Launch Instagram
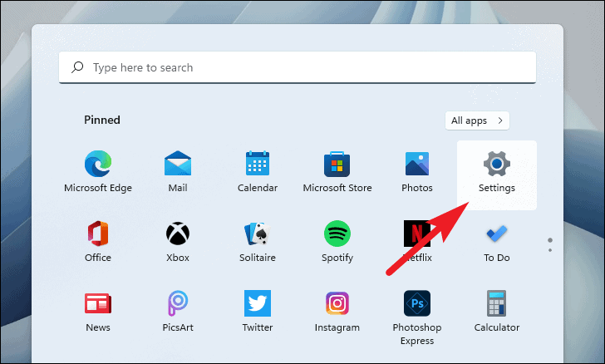 [337, 312]
